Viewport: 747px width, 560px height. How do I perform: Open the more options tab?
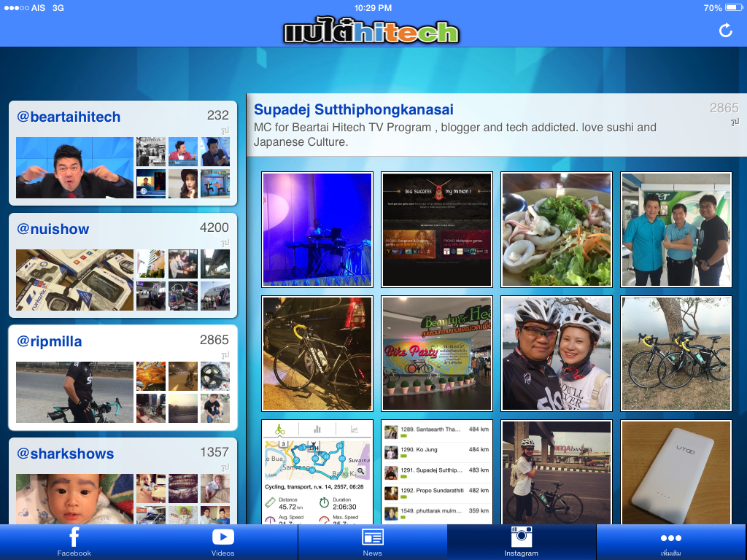[670, 542]
